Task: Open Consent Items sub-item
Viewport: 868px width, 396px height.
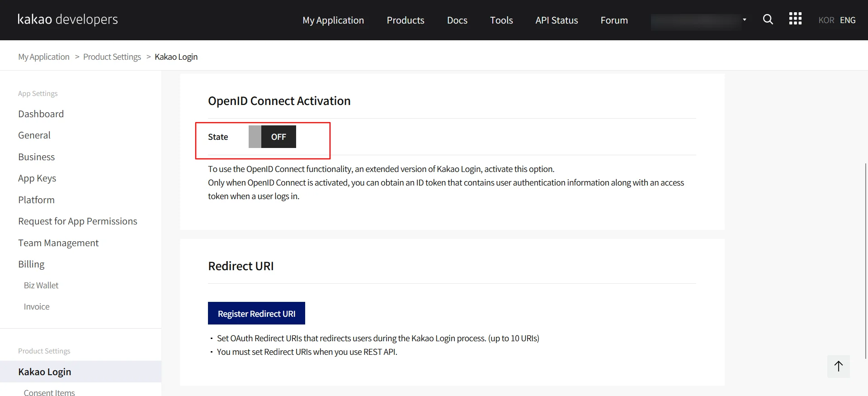Action: [49, 392]
